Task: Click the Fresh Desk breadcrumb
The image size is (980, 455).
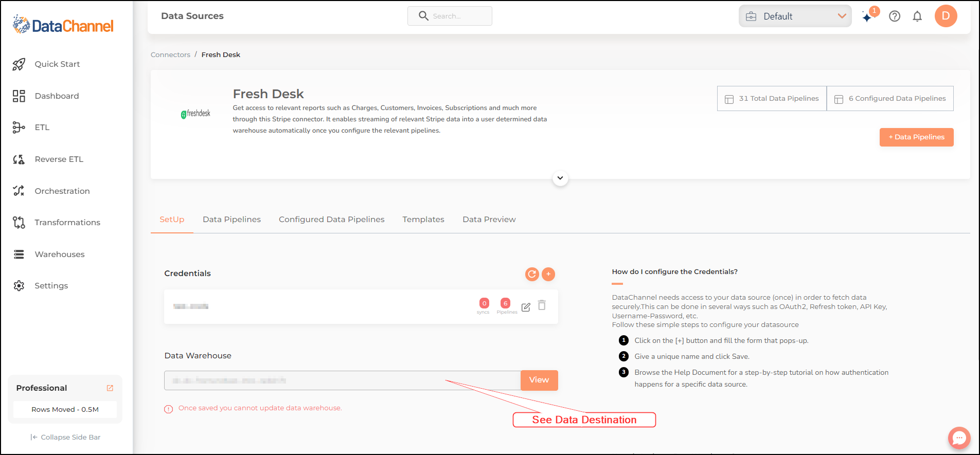Action: (x=221, y=55)
